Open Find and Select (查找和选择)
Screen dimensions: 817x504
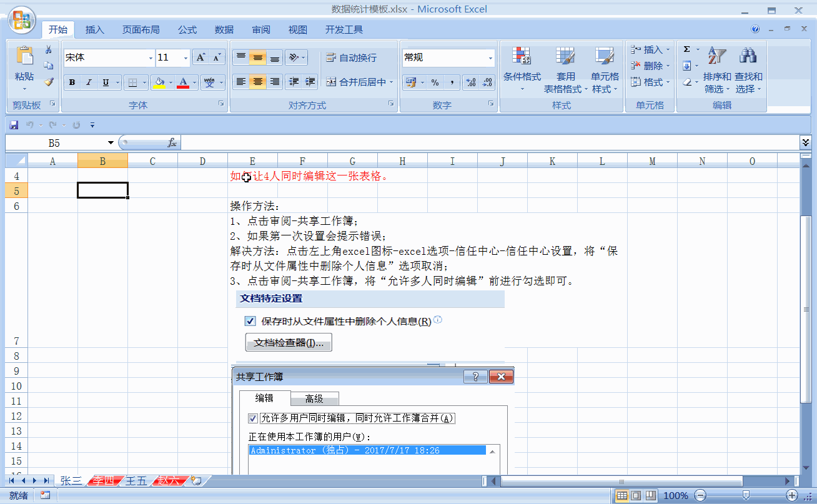point(748,69)
